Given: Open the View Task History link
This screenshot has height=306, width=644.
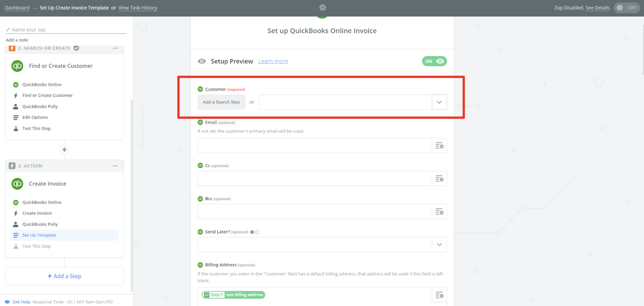Looking at the screenshot, I should (138, 8).
